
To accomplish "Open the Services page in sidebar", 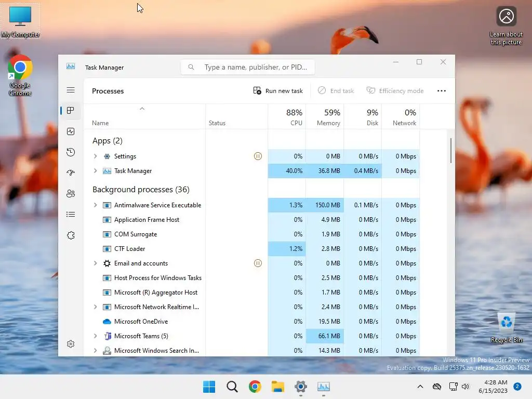I will click(71, 235).
